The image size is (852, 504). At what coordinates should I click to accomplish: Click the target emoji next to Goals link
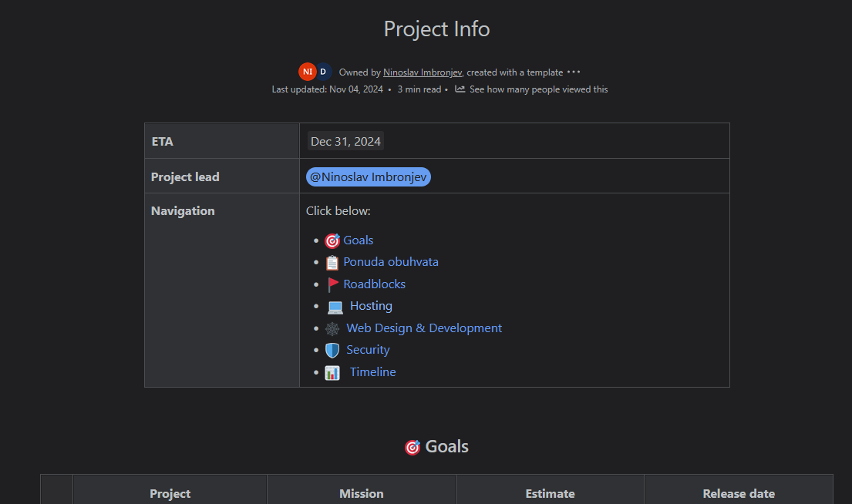tap(332, 240)
